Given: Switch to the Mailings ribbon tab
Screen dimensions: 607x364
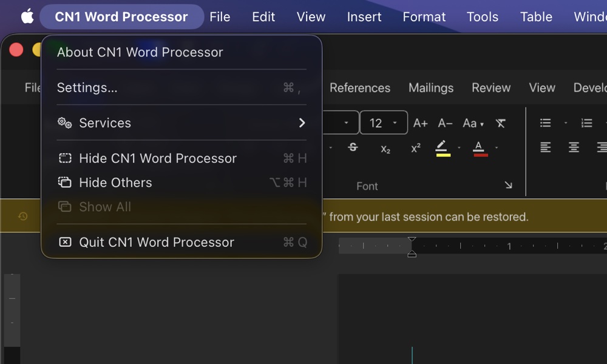Looking at the screenshot, I should pos(431,88).
